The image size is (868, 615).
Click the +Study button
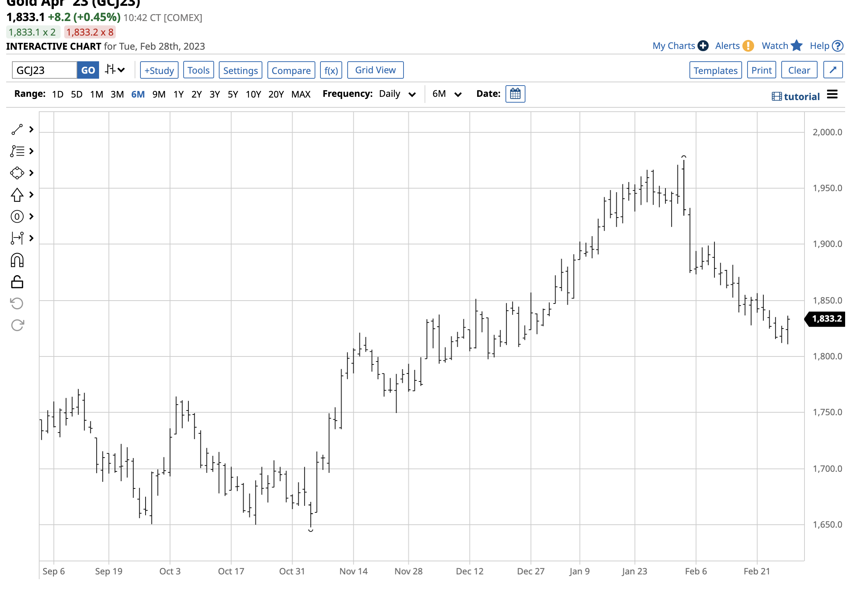coord(159,70)
